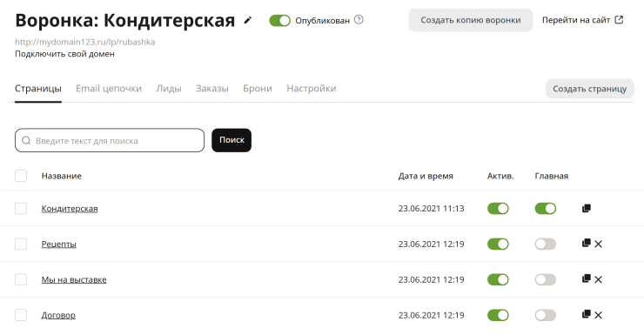Check the box for the Рецепты row

(21, 244)
